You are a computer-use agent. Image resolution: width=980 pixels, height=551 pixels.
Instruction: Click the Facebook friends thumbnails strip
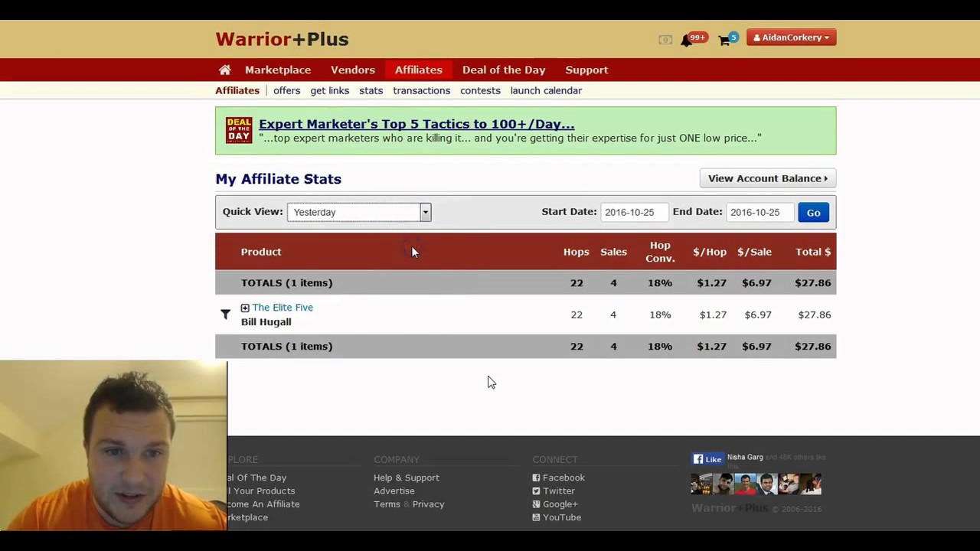[756, 484]
